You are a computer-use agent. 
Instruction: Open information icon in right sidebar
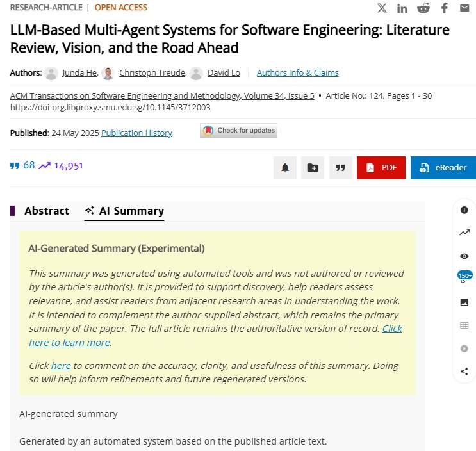[464, 209]
